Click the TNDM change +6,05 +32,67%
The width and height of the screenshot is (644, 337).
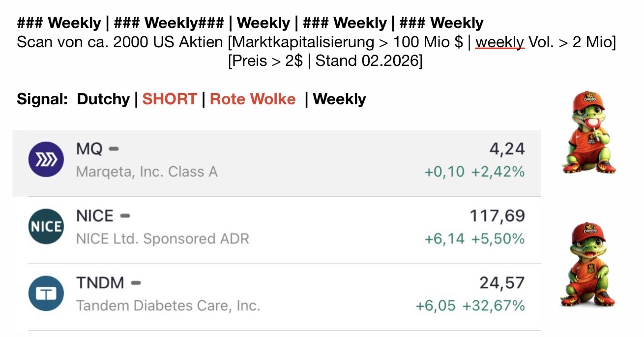(470, 306)
